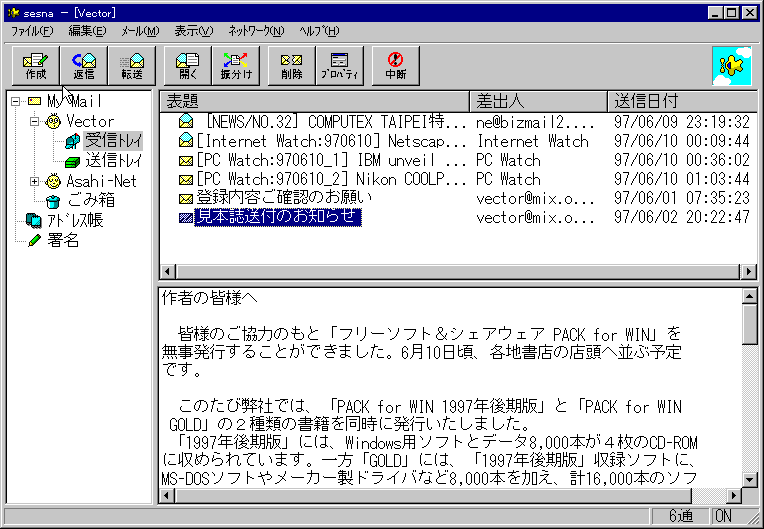
Task: Select the Asahi-Net tree label
Action: (x=101, y=181)
